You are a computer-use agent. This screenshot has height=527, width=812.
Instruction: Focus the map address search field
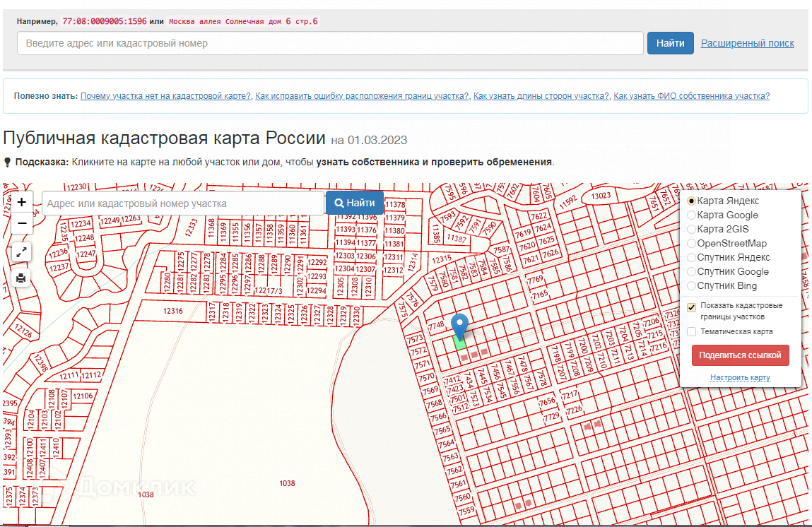(182, 203)
